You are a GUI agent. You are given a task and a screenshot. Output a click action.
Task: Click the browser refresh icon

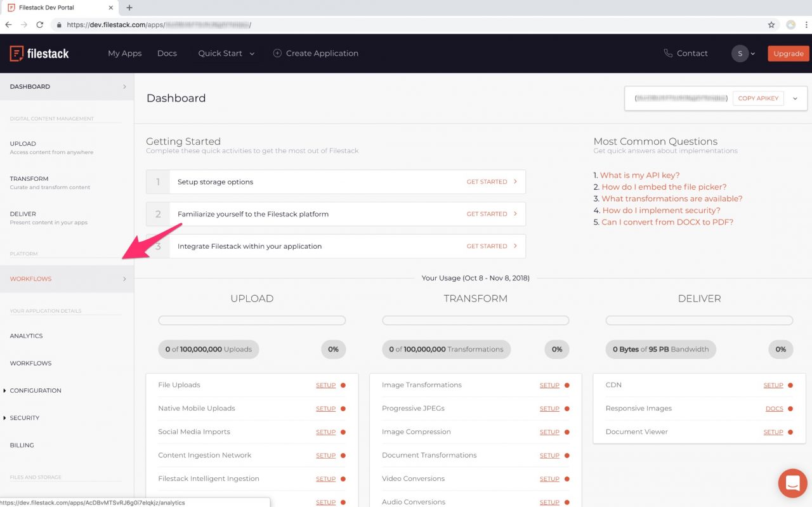[x=40, y=25]
